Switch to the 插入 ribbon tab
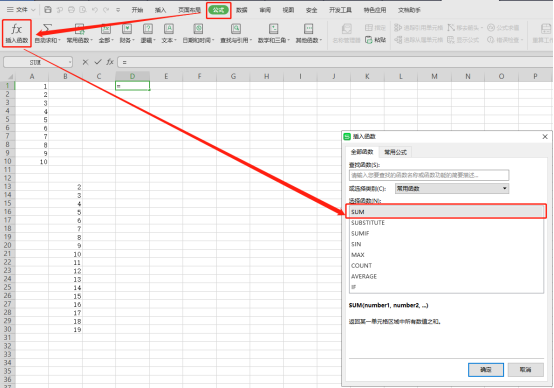This screenshot has height=388, width=554. point(160,10)
